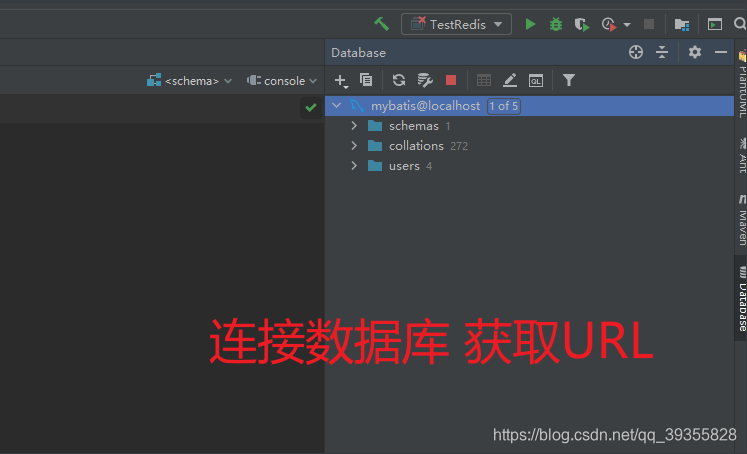Open Database panel settings gear

point(695,52)
